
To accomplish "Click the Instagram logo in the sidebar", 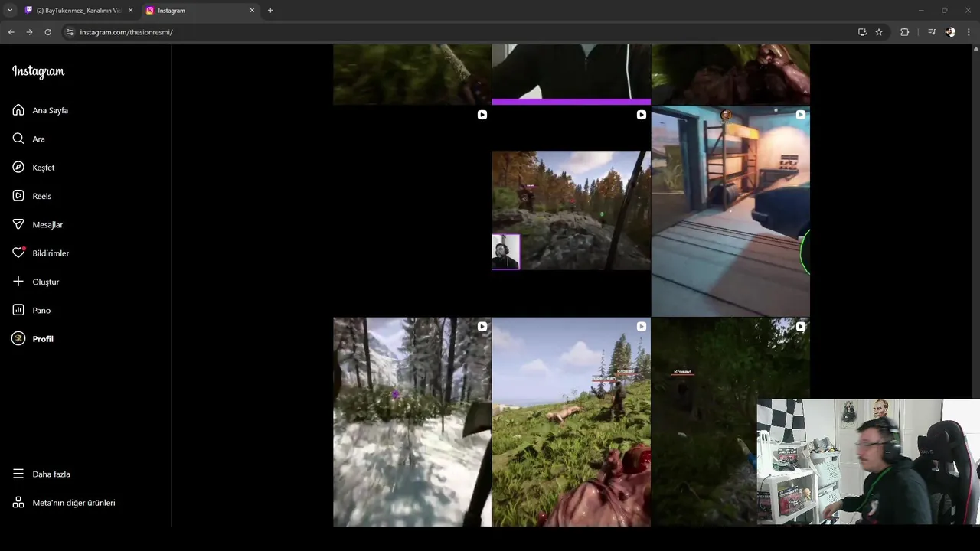I will pyautogui.click(x=38, y=72).
